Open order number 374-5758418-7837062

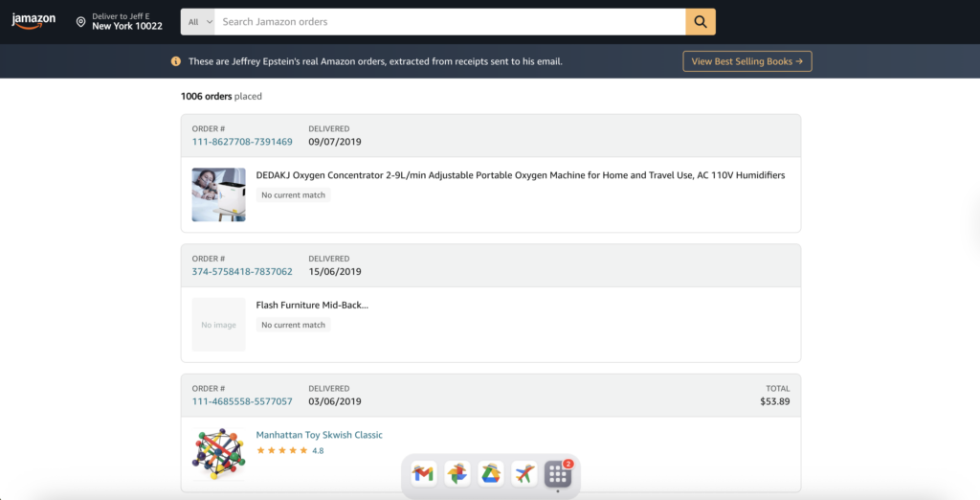[242, 272]
